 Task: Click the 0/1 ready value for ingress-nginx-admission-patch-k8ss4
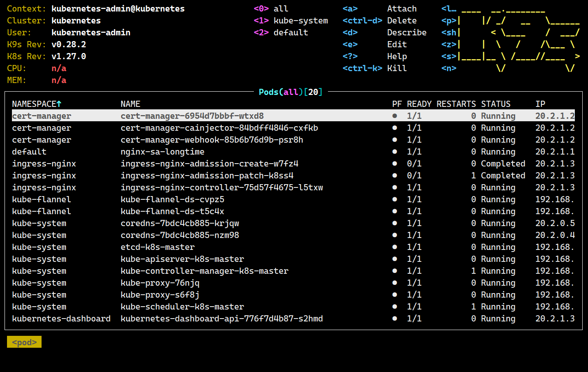(414, 176)
